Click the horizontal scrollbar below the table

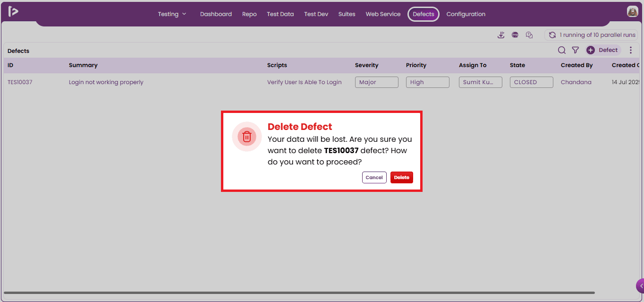pyautogui.click(x=299, y=293)
